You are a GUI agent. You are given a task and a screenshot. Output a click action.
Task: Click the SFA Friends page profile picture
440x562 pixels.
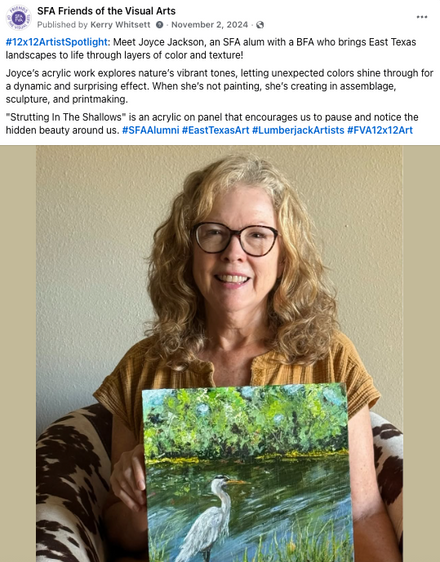click(x=18, y=17)
